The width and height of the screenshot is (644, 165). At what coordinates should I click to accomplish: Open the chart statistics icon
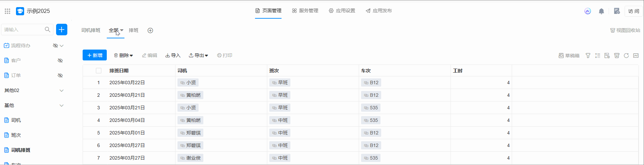click(636, 56)
